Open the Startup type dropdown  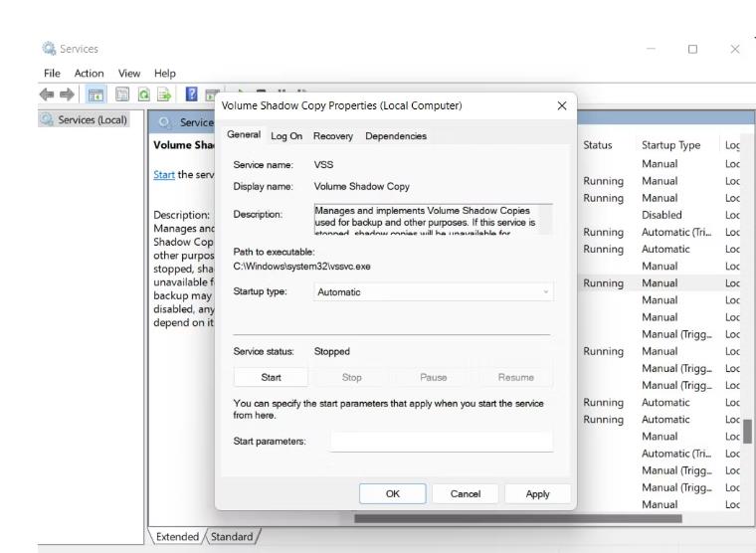433,291
